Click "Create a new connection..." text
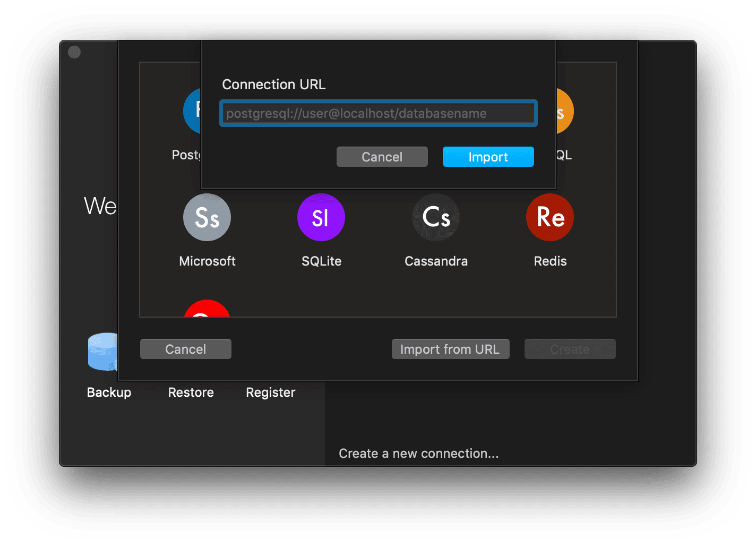 pyautogui.click(x=419, y=454)
